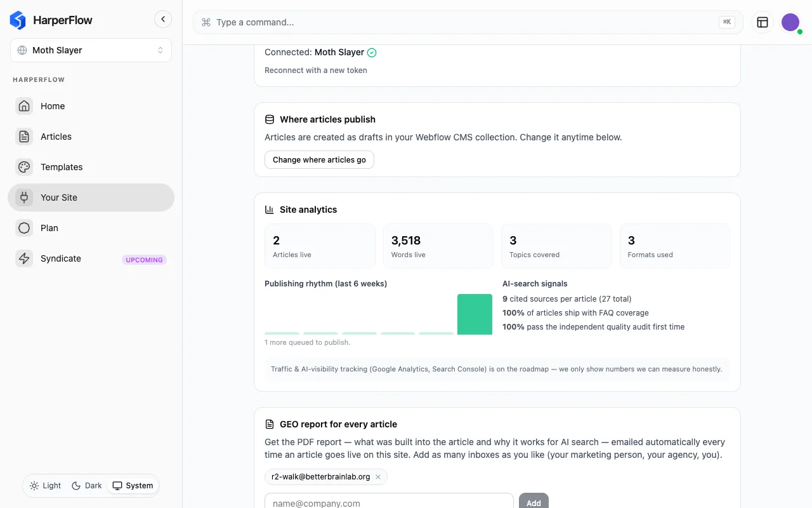
Task: Click the green check icon beside Moth Slayer
Action: pos(372,53)
